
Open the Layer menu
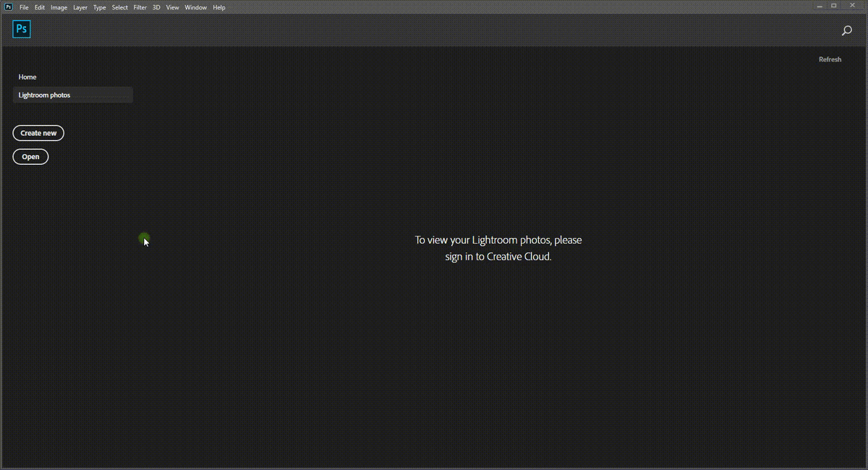tap(80, 7)
